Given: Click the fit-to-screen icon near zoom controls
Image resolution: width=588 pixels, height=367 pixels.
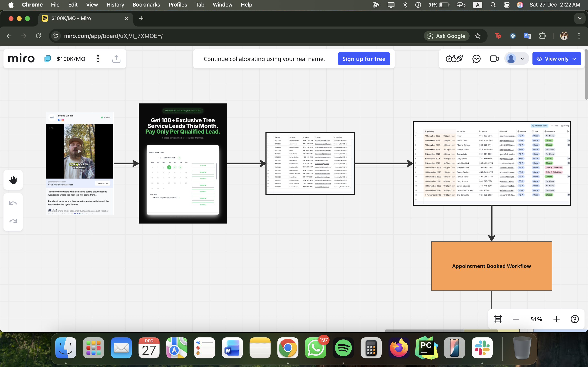Looking at the screenshot, I should (x=498, y=319).
